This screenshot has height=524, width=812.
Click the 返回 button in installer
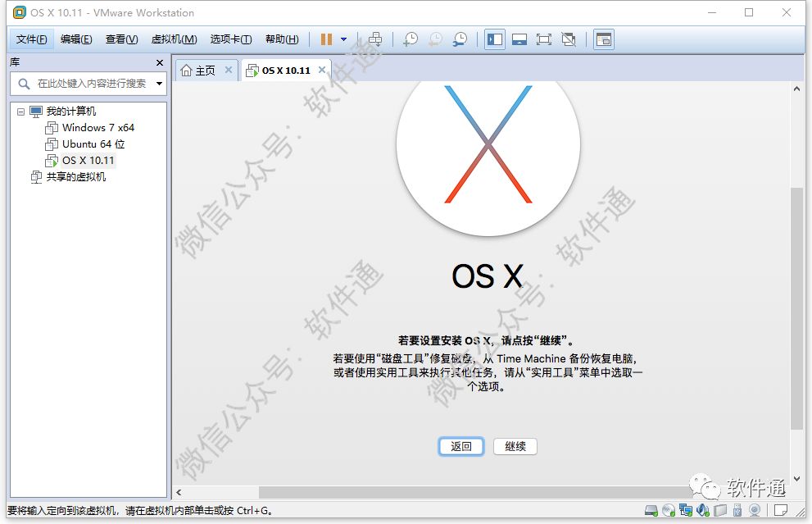[x=460, y=446]
